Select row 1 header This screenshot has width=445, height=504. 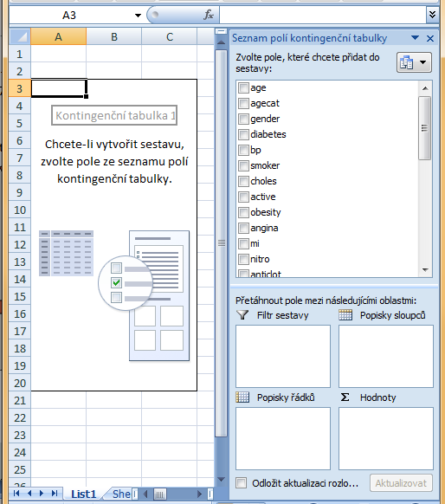pyautogui.click(x=20, y=54)
